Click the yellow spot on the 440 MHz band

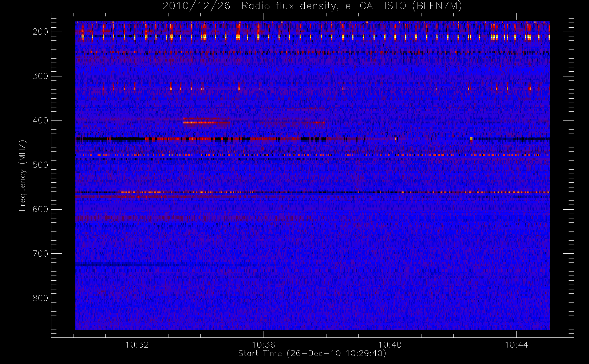point(471,138)
